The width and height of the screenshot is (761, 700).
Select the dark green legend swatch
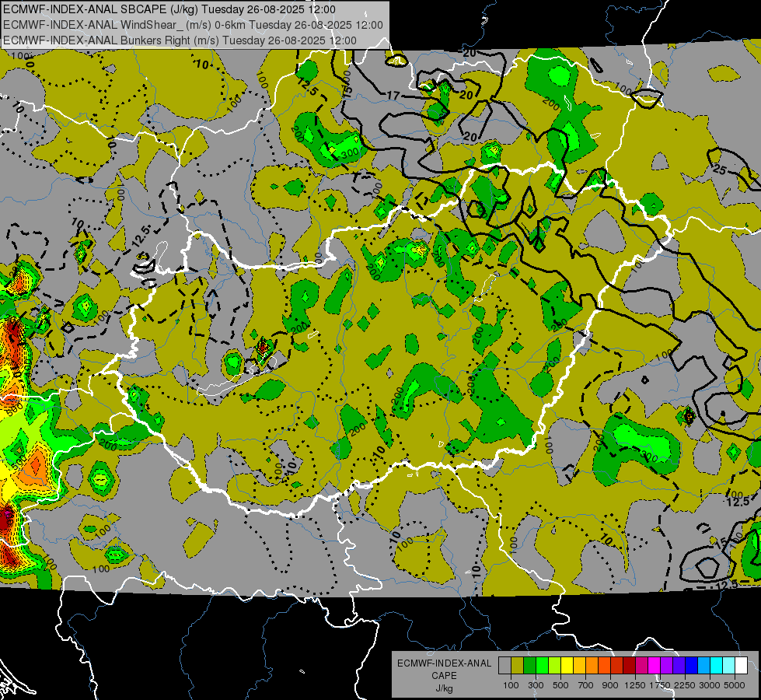click(530, 666)
